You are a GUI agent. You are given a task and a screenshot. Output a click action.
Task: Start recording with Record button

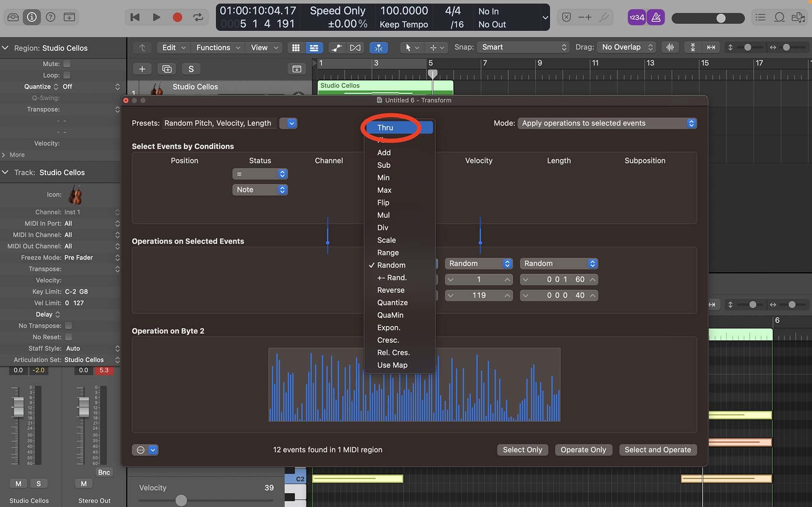[x=177, y=17]
